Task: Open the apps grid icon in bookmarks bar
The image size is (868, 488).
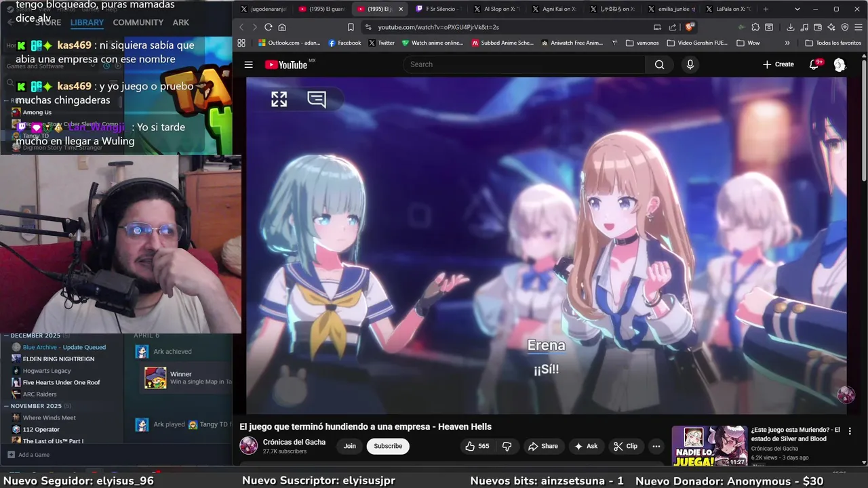Action: [x=241, y=43]
